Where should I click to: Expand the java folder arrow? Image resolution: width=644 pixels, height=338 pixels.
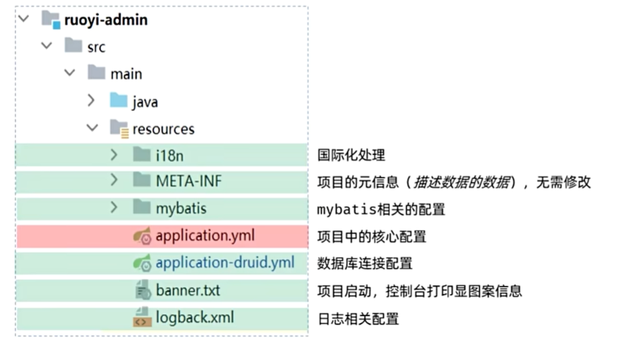coord(91,101)
